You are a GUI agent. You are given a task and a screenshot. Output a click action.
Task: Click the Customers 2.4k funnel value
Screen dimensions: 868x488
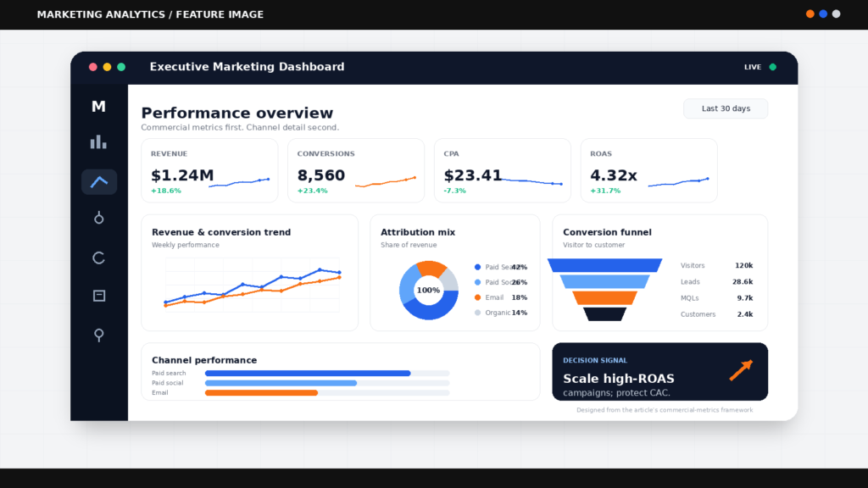point(745,314)
